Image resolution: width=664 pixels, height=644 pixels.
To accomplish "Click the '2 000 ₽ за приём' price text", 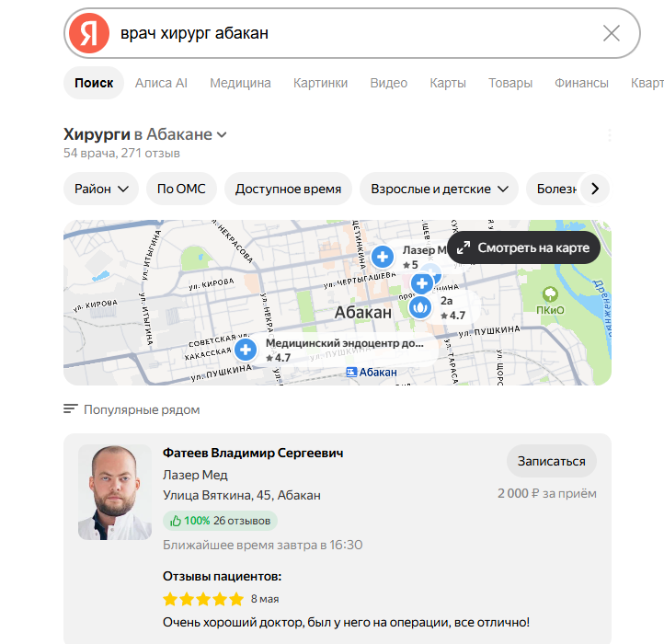I will click(546, 494).
